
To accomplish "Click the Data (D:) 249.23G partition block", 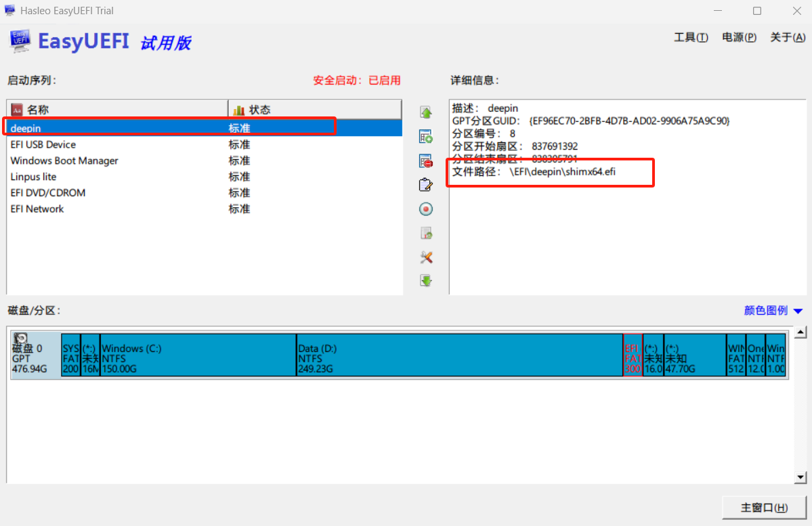I will 459,355.
